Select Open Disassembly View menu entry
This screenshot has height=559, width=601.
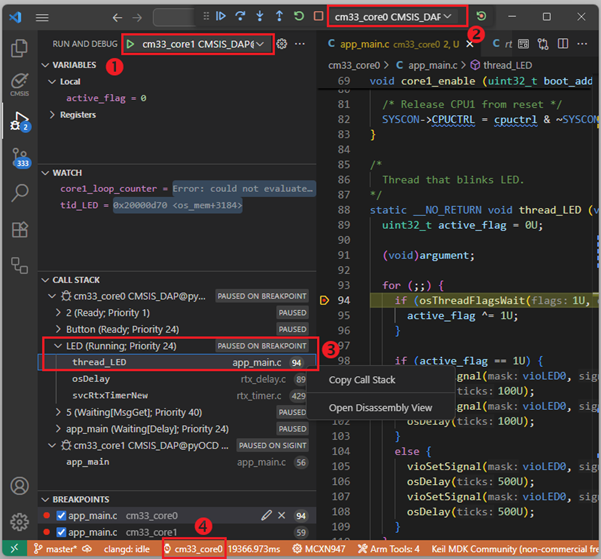pyautogui.click(x=379, y=408)
